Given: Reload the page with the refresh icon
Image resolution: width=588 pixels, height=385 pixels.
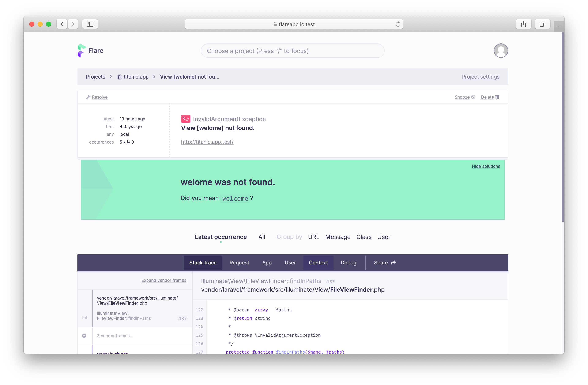Looking at the screenshot, I should click(398, 24).
